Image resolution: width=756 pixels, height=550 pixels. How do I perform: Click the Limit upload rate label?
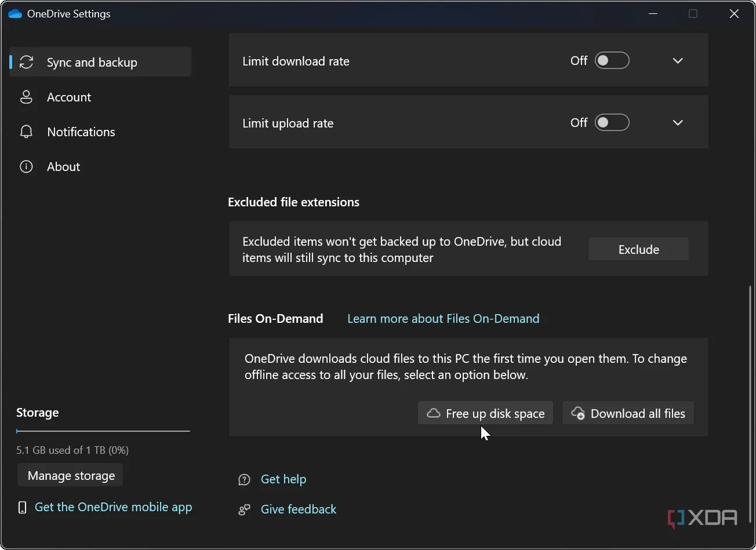pos(288,123)
